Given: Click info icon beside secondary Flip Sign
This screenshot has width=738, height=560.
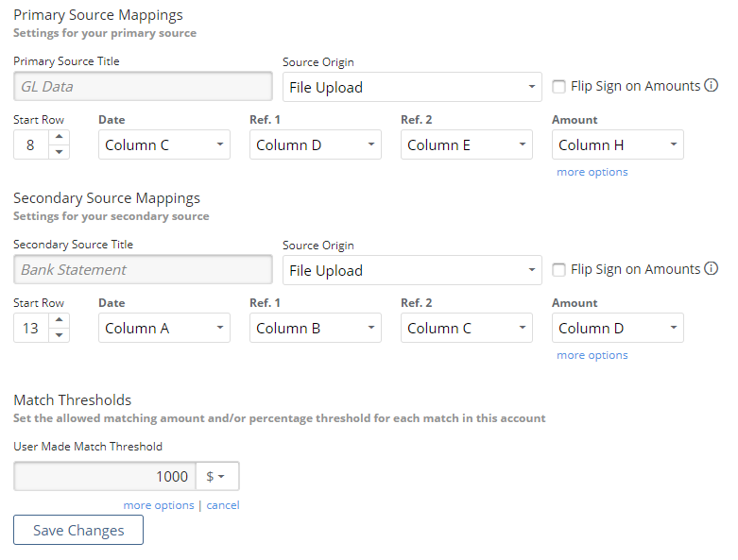Looking at the screenshot, I should [x=711, y=268].
